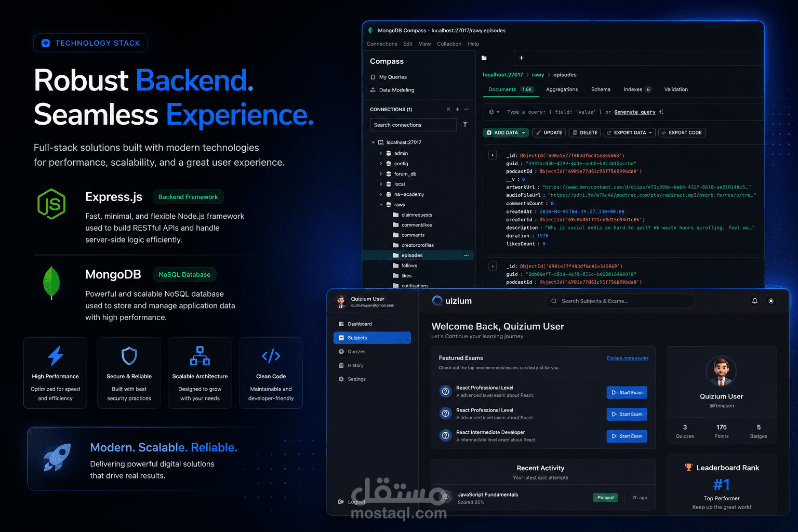Image resolution: width=798 pixels, height=532 pixels.
Task: Click question-mark icon for React Intermediate Developer
Action: click(445, 435)
